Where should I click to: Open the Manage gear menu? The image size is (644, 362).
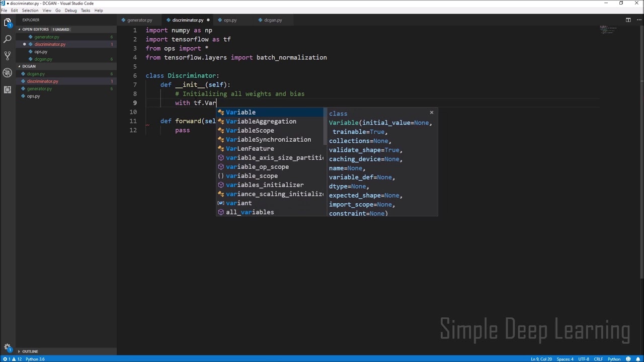pyautogui.click(x=8, y=347)
